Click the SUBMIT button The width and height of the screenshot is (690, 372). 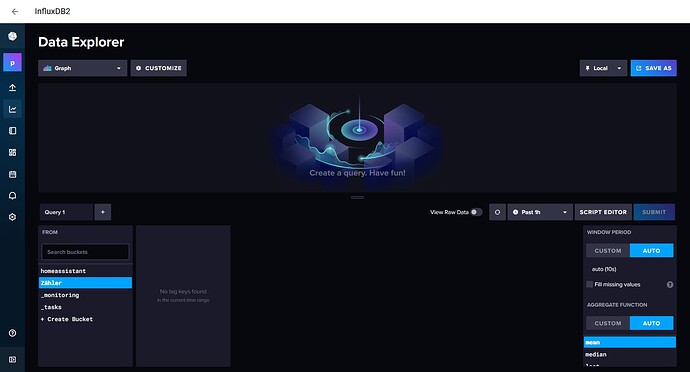(654, 212)
